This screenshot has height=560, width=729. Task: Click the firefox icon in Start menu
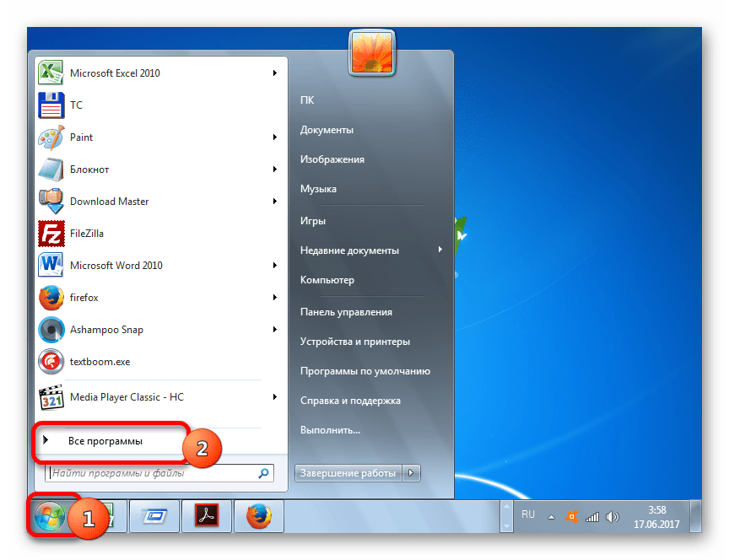51,298
